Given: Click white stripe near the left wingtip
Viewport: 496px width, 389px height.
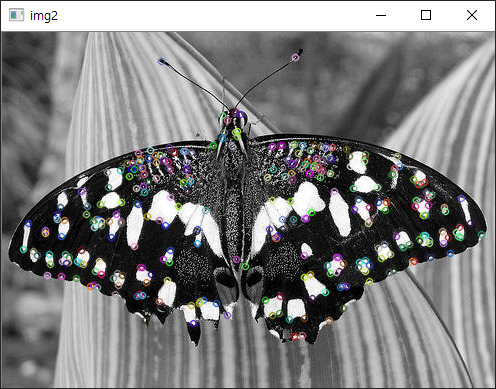Looking at the screenshot, I should [26, 235].
